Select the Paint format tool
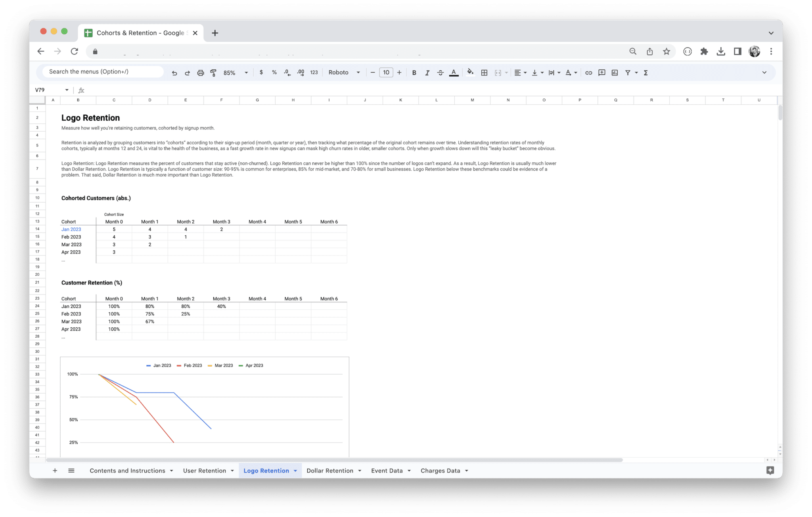Viewport: 812px width, 517px height. tap(213, 73)
